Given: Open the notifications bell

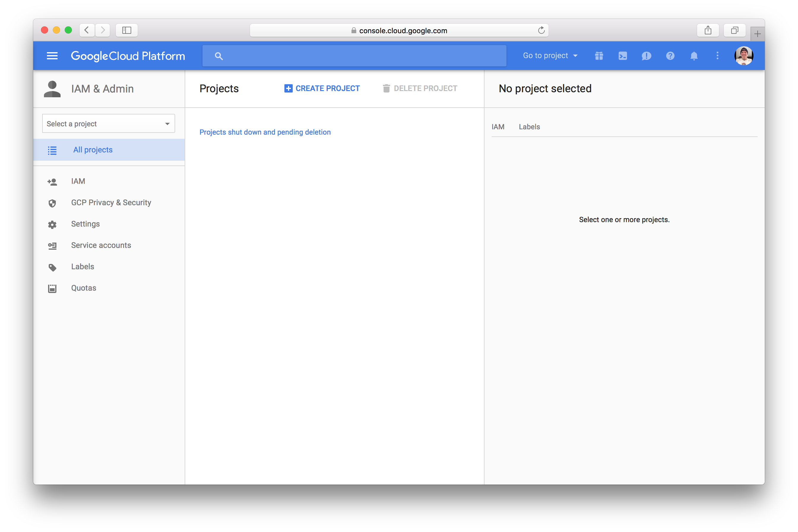Looking at the screenshot, I should coord(694,56).
